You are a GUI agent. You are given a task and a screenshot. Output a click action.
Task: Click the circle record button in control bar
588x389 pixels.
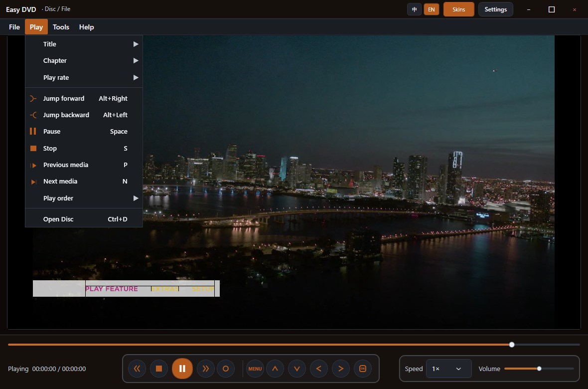226,369
